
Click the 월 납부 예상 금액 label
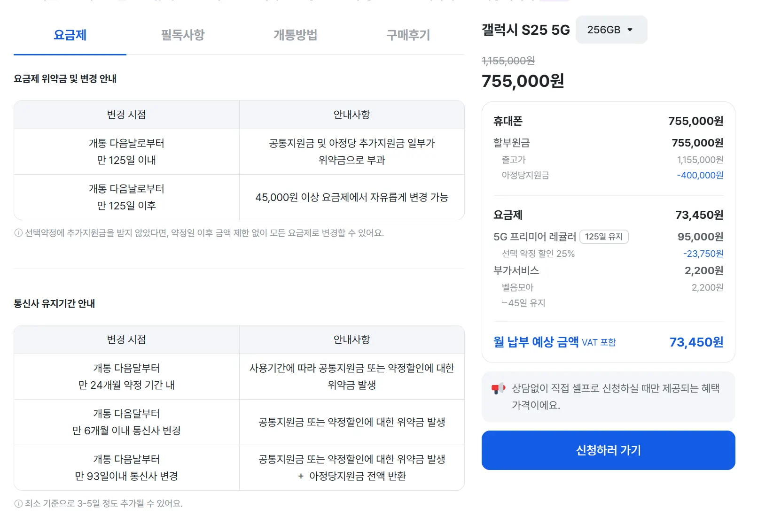536,342
